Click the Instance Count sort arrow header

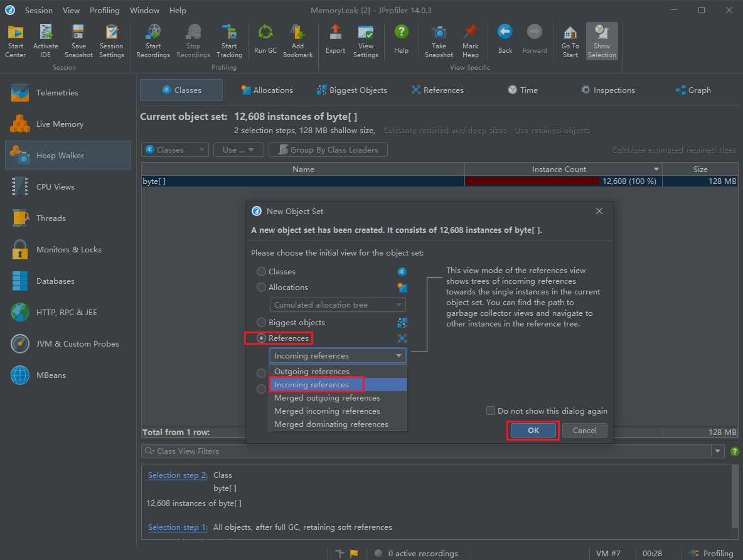point(656,170)
